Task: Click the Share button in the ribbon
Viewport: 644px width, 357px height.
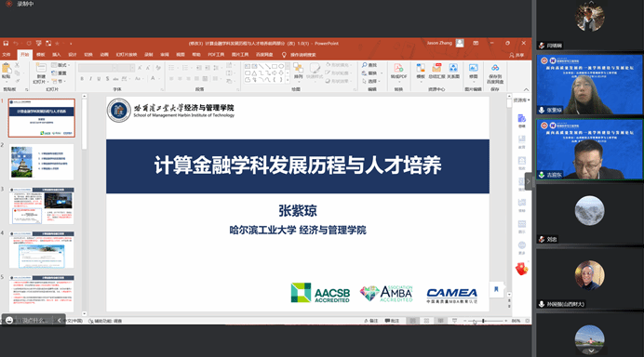Action: (x=517, y=55)
